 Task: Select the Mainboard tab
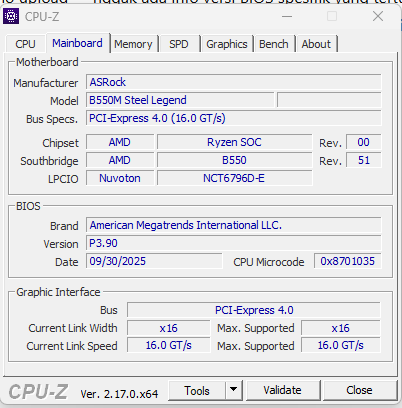point(77,43)
